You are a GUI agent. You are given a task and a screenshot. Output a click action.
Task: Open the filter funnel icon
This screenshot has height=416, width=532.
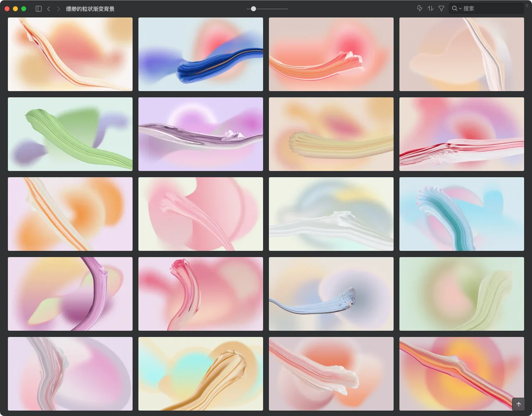(441, 8)
